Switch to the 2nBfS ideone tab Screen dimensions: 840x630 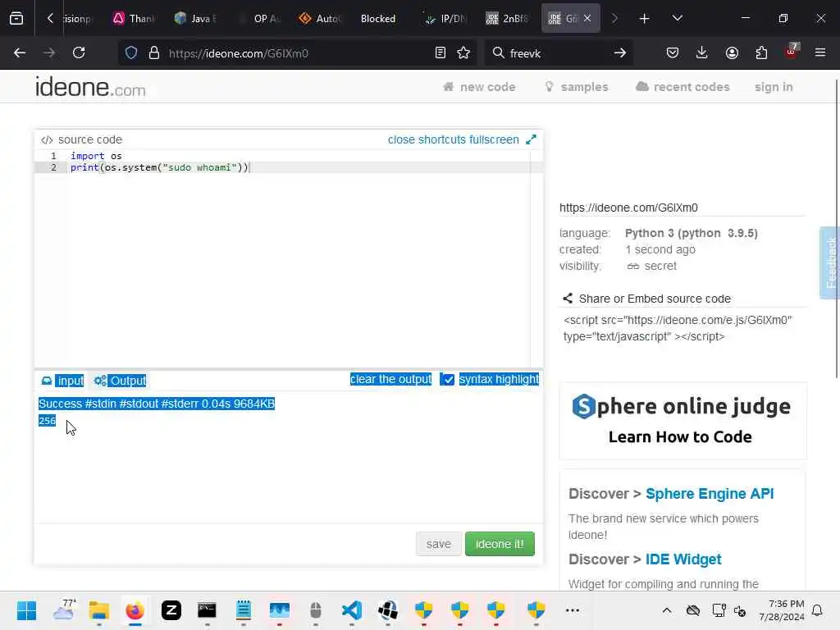[x=507, y=19]
